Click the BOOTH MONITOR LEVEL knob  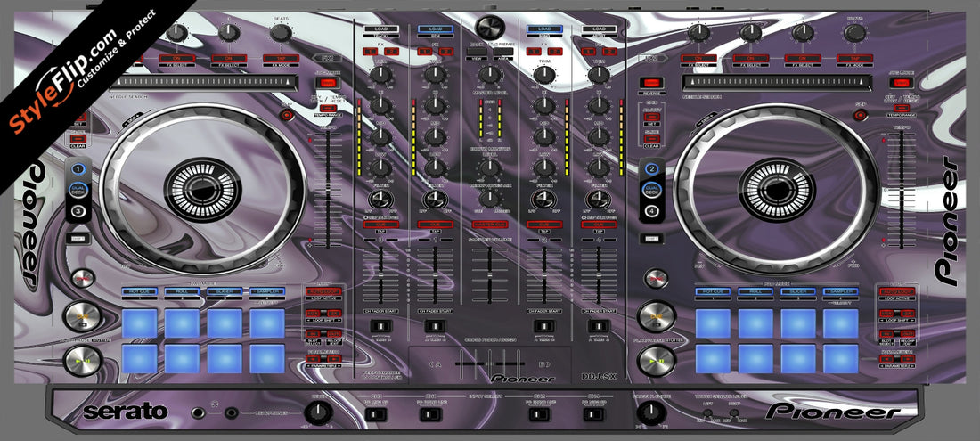[489, 168]
